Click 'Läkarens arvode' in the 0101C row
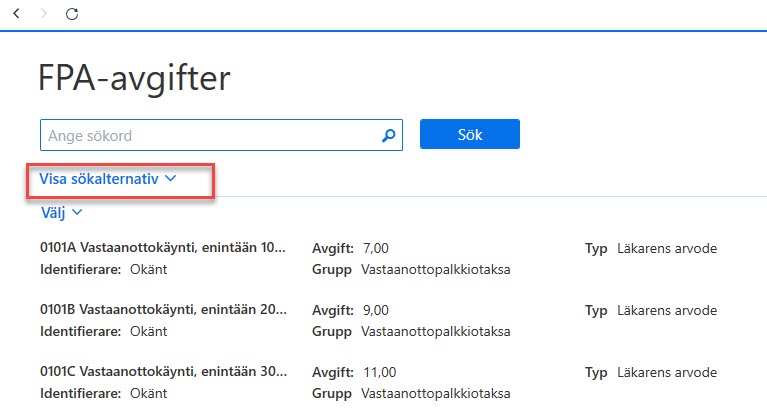The image size is (767, 415). pyautogui.click(x=667, y=372)
